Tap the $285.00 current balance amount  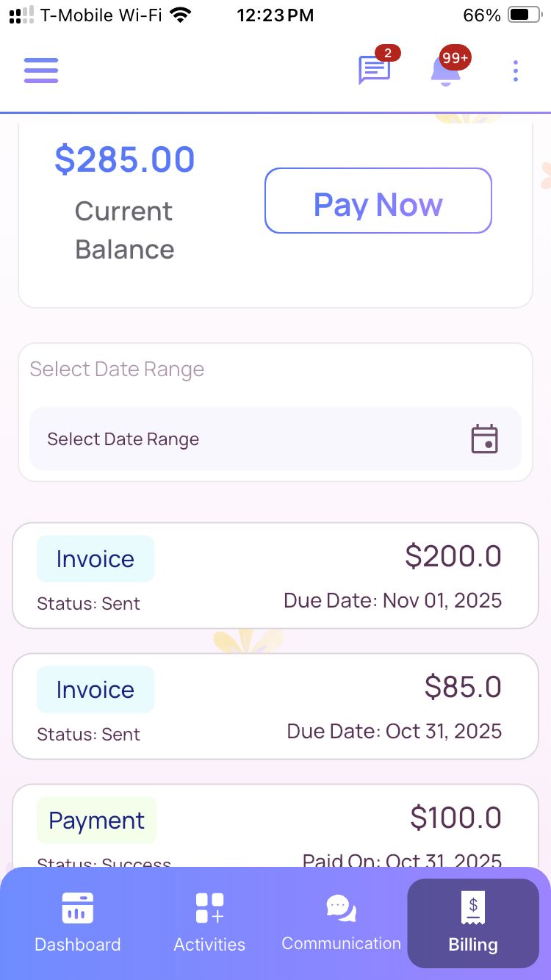click(x=125, y=160)
